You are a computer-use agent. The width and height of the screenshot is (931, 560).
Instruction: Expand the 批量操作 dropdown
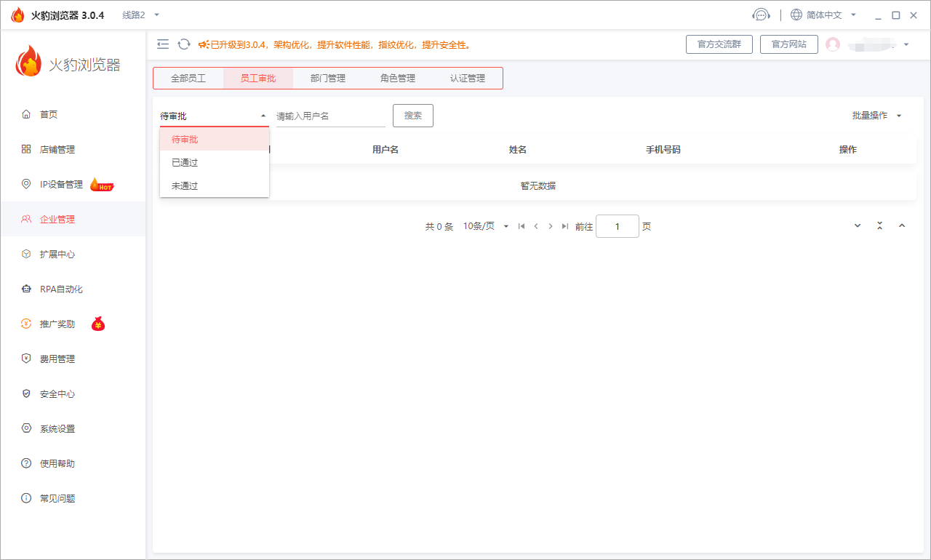876,116
